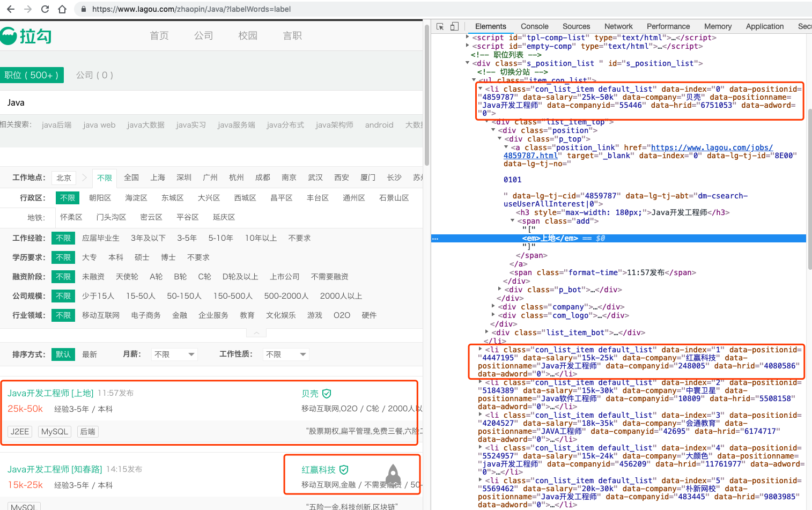Open company link 贝壳
Image resolution: width=812 pixels, height=510 pixels.
[x=310, y=394]
